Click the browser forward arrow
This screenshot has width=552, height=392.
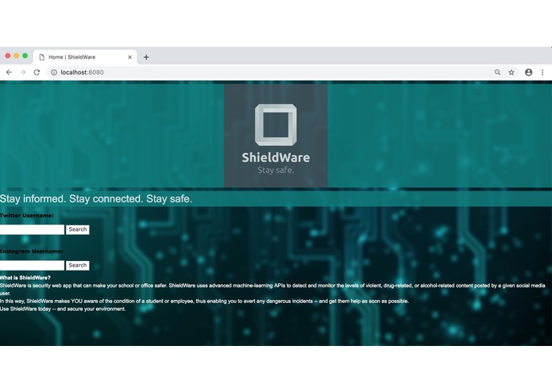(x=23, y=72)
